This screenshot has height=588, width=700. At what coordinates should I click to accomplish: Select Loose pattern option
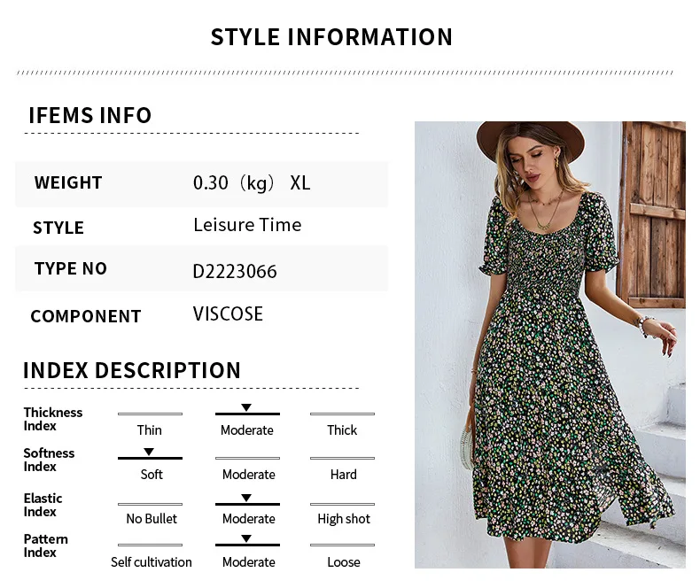click(343, 561)
